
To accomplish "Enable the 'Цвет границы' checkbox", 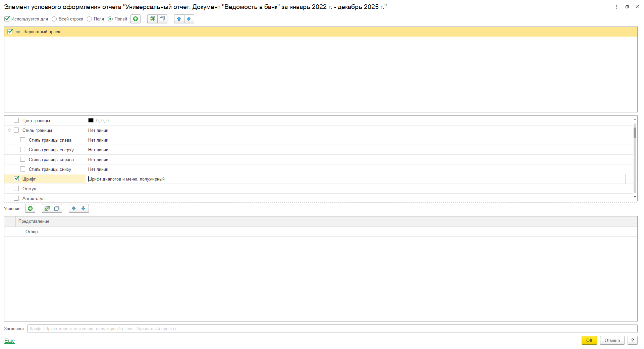I will 16,120.
